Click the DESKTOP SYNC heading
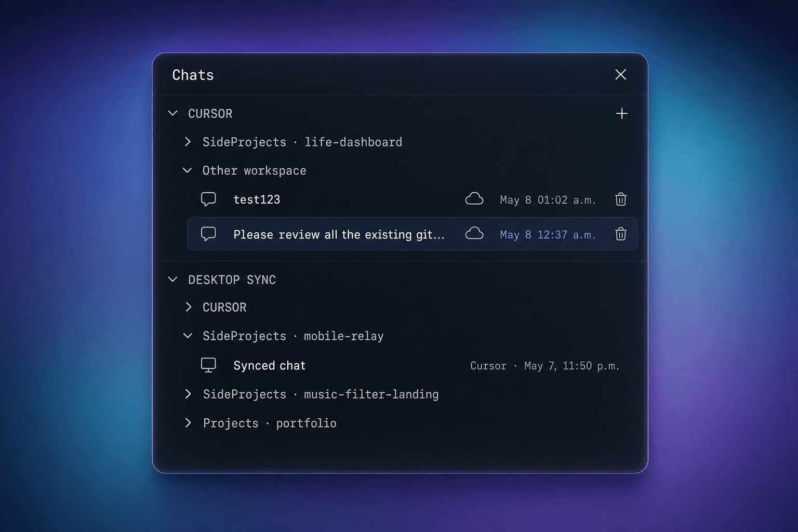 232,280
